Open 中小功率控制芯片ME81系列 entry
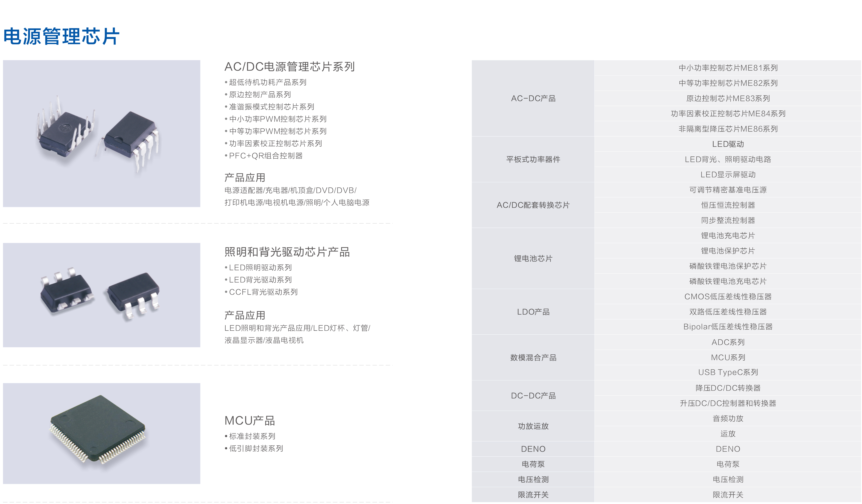Image resolution: width=862 pixels, height=504 pixels. 728,68
